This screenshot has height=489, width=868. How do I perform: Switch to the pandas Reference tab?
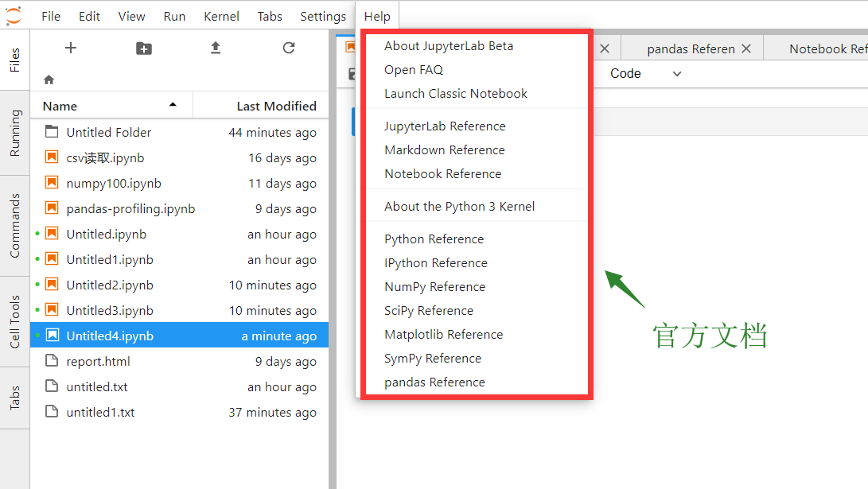pos(691,49)
